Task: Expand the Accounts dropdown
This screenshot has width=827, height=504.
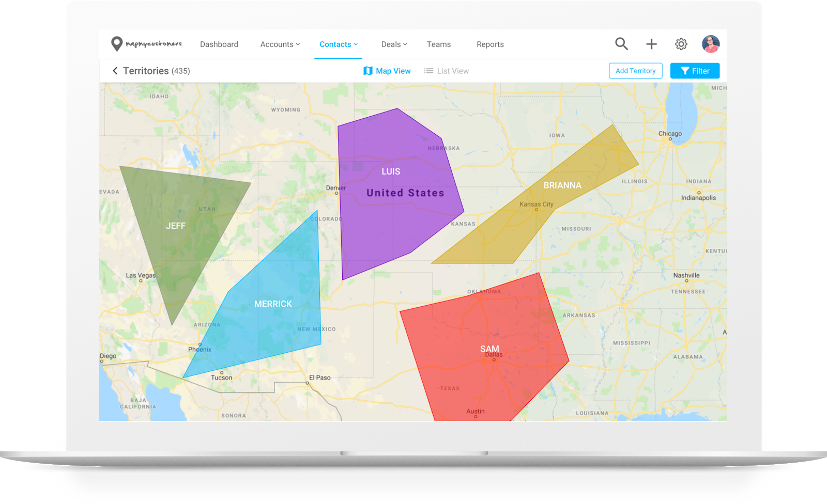Action: tap(279, 44)
